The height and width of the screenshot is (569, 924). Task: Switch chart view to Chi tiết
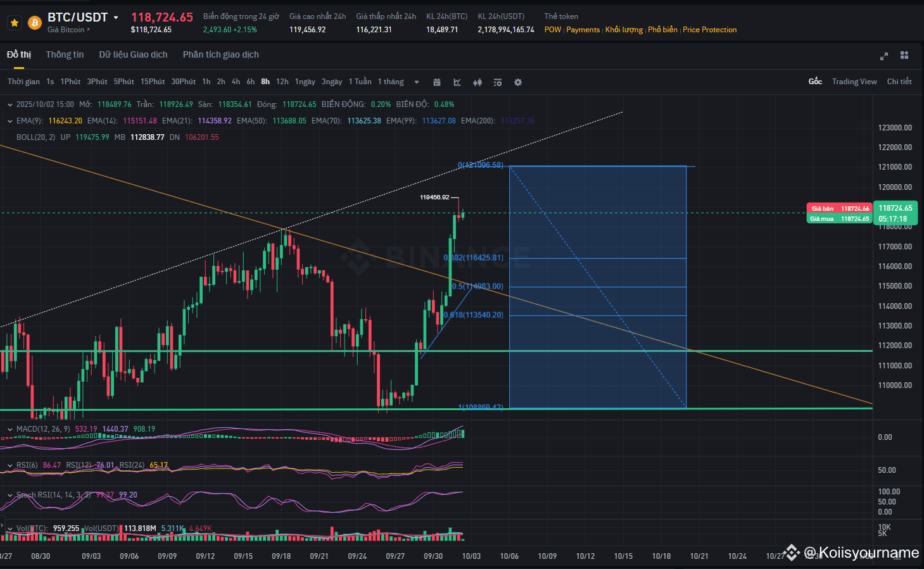899,82
